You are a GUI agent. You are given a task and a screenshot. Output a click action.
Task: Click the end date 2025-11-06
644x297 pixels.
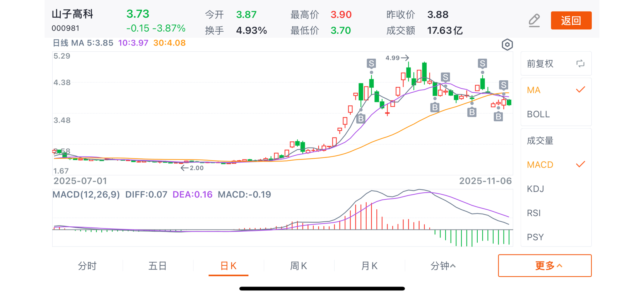click(x=485, y=181)
